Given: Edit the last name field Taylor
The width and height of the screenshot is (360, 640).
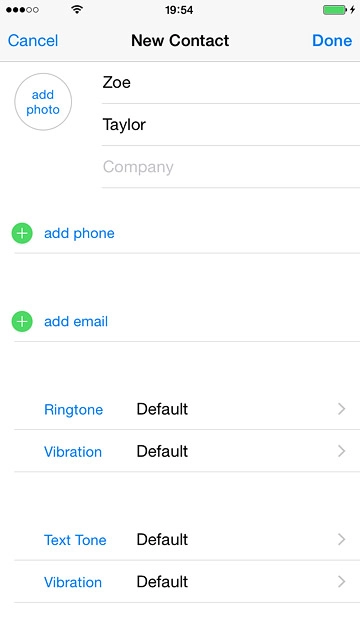Looking at the screenshot, I should (231, 125).
